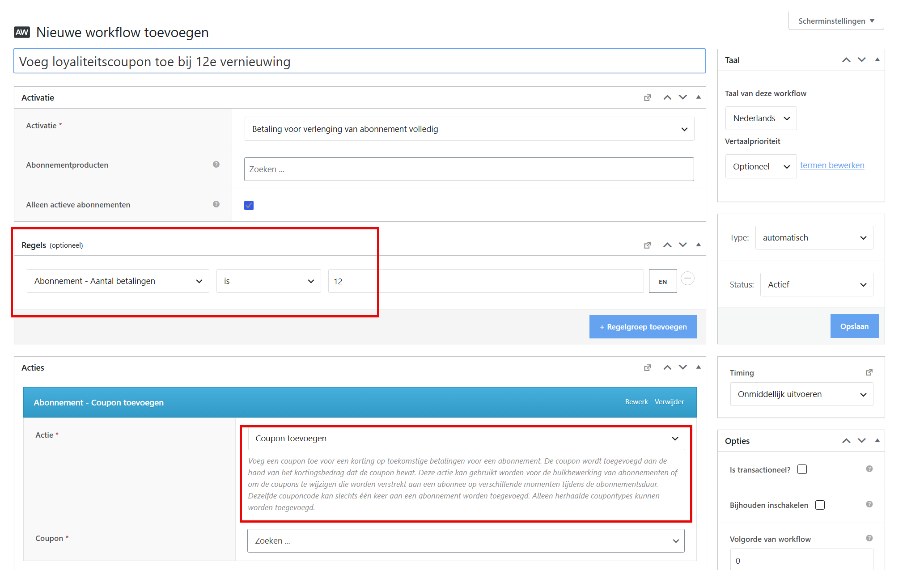
Task: Open Status dropdown showing Actief
Action: 817,285
